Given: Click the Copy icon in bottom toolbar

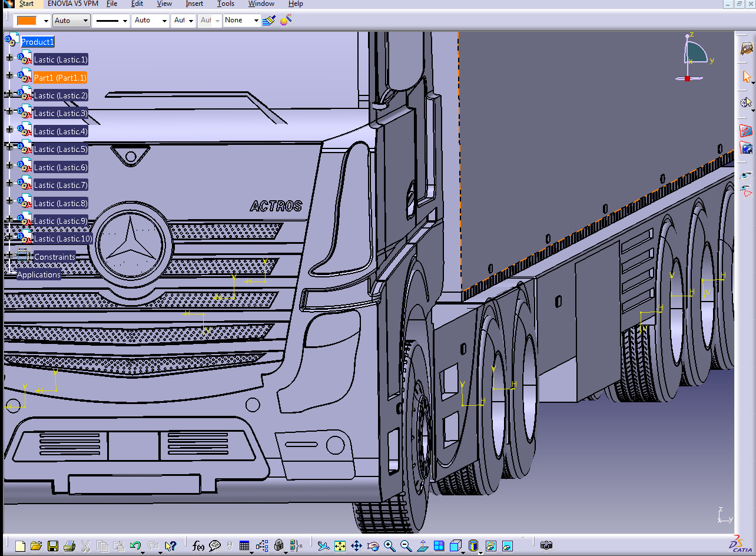Looking at the screenshot, I should click(x=102, y=546).
